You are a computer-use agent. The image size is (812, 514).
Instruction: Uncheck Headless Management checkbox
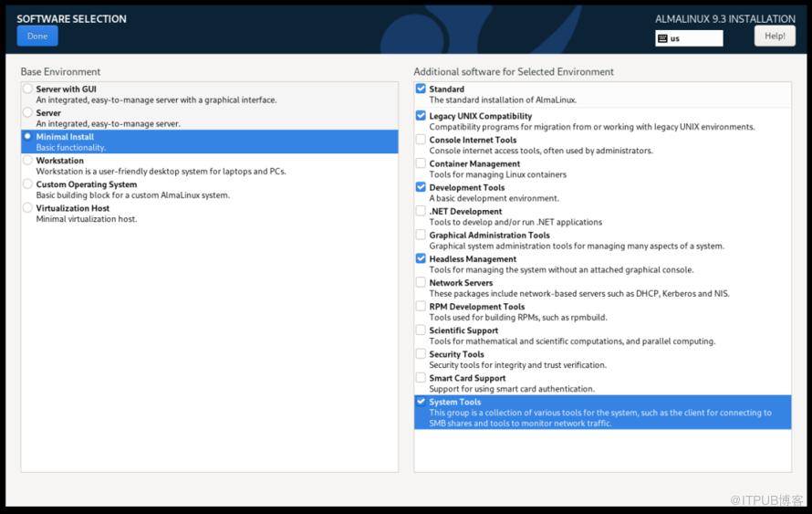pyautogui.click(x=421, y=258)
